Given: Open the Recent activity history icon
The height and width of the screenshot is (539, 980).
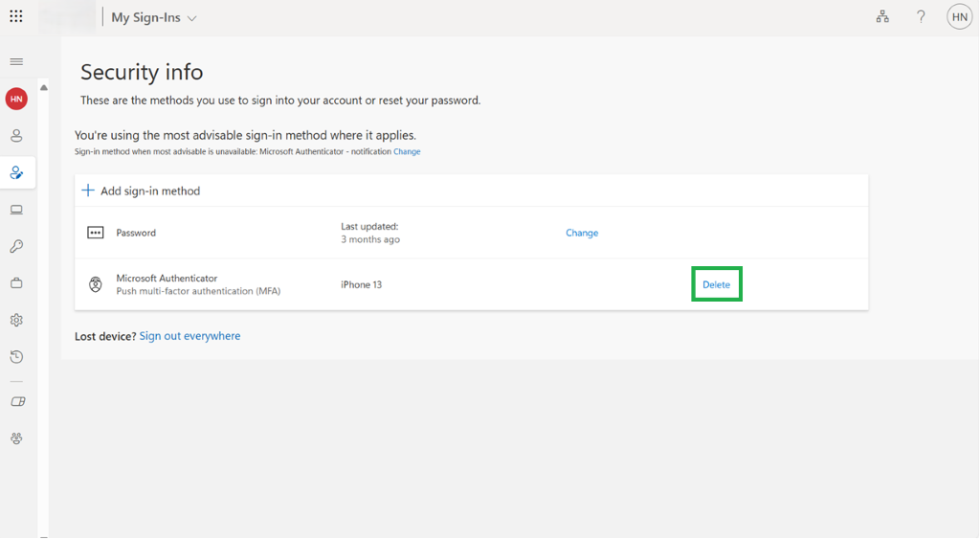Looking at the screenshot, I should point(17,357).
